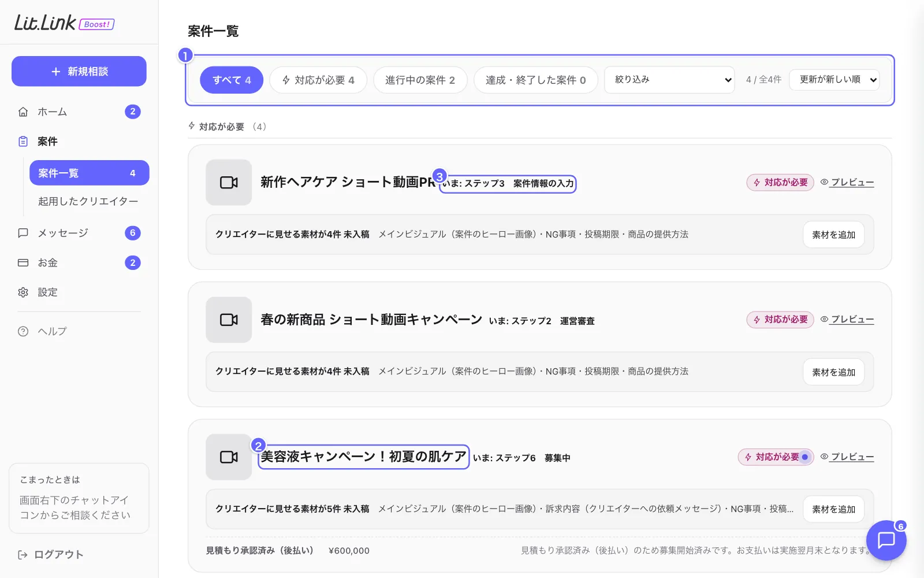The height and width of the screenshot is (578, 924).
Task: Click the home icon in the sidebar
Action: point(23,112)
